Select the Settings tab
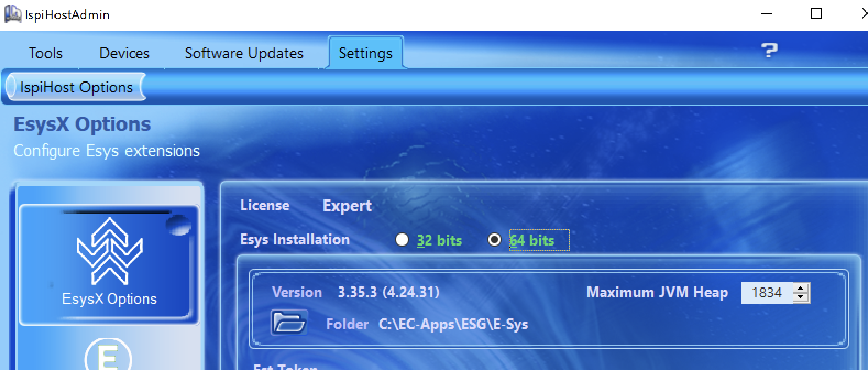 (x=365, y=53)
